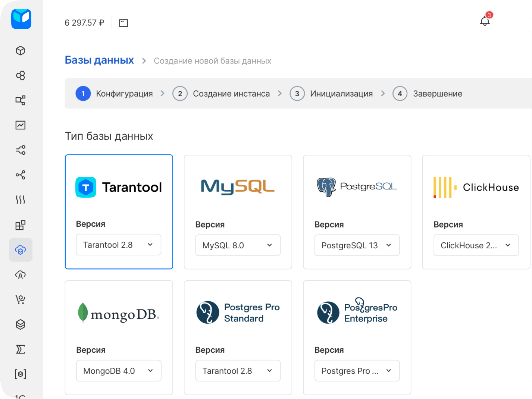Screen dimensions: 532x399
Task: Click step 4 Завершение
Action: 428,94
